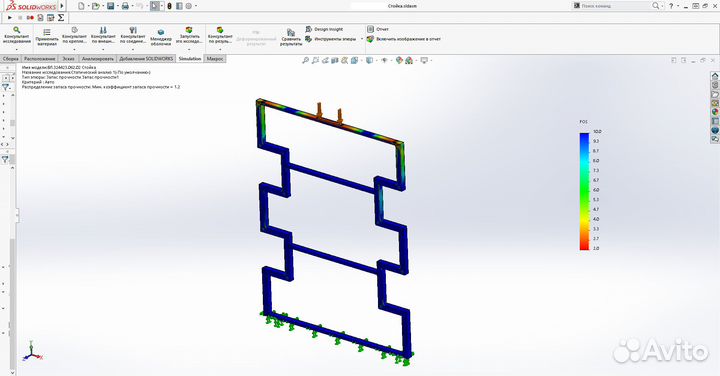Expand dropdown under Консультант исследования

point(17,49)
